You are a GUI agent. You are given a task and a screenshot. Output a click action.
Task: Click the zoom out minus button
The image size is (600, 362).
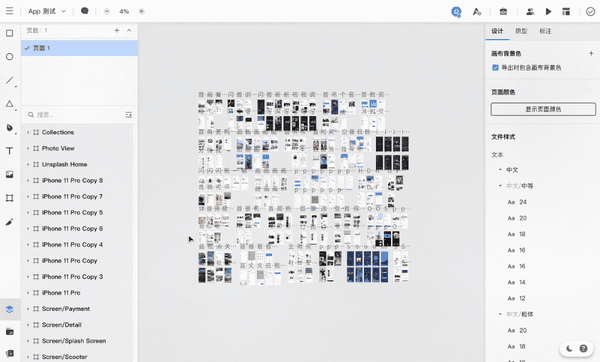[107, 11]
